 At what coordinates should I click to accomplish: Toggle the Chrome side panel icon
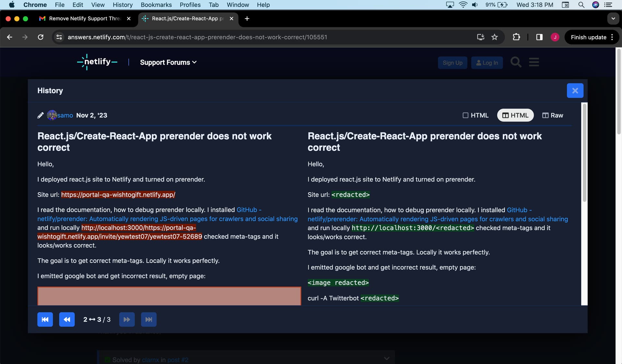[x=539, y=37]
